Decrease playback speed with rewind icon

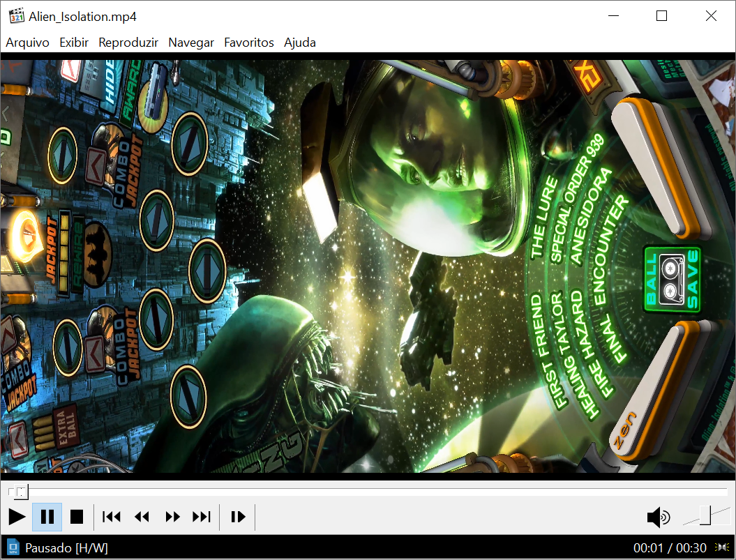tap(142, 517)
